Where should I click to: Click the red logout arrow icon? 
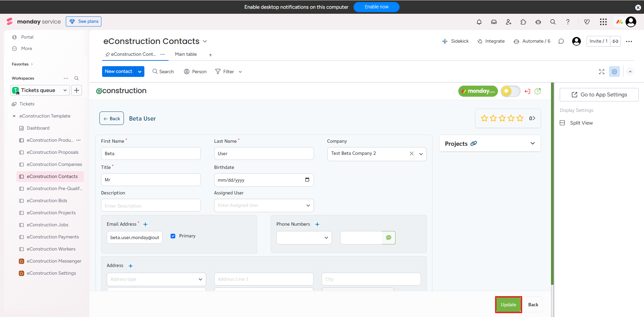point(527,91)
